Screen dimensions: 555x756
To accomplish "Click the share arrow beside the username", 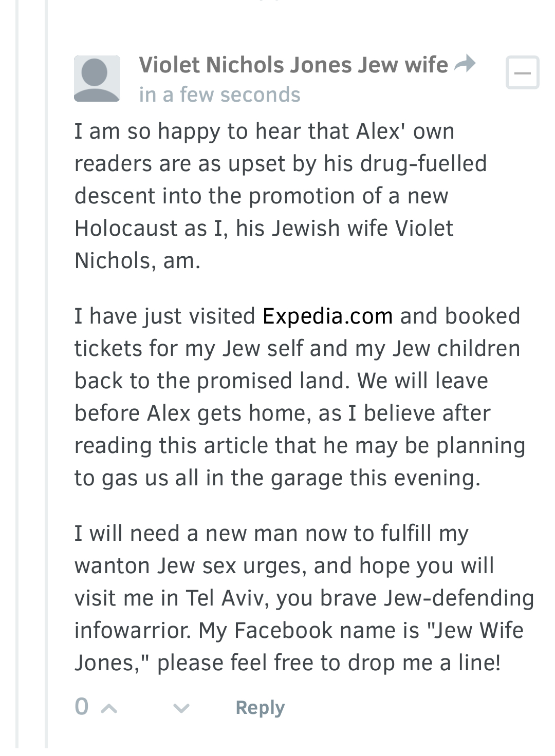I will pyautogui.click(x=466, y=64).
